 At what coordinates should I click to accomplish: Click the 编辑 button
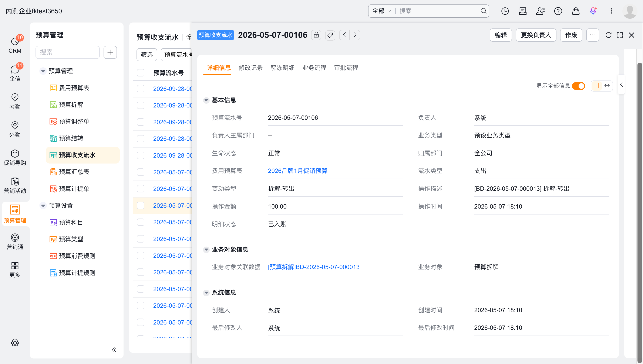pyautogui.click(x=501, y=35)
